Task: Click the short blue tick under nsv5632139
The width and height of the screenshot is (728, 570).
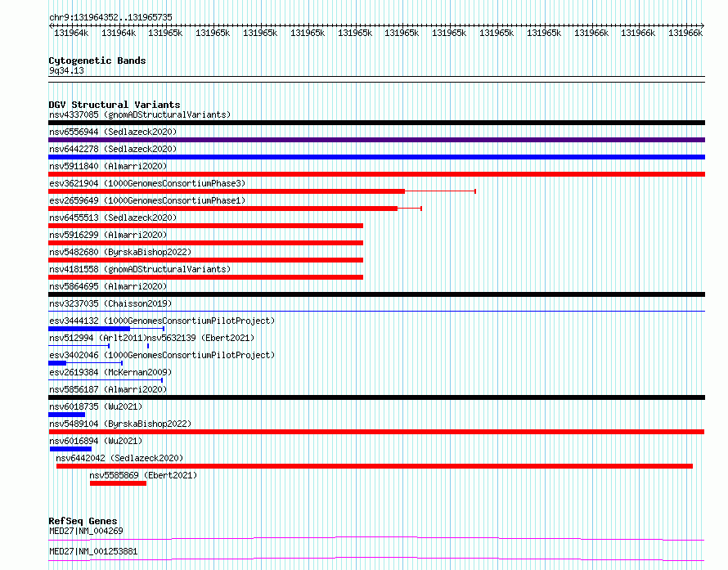Action: [x=148, y=346]
